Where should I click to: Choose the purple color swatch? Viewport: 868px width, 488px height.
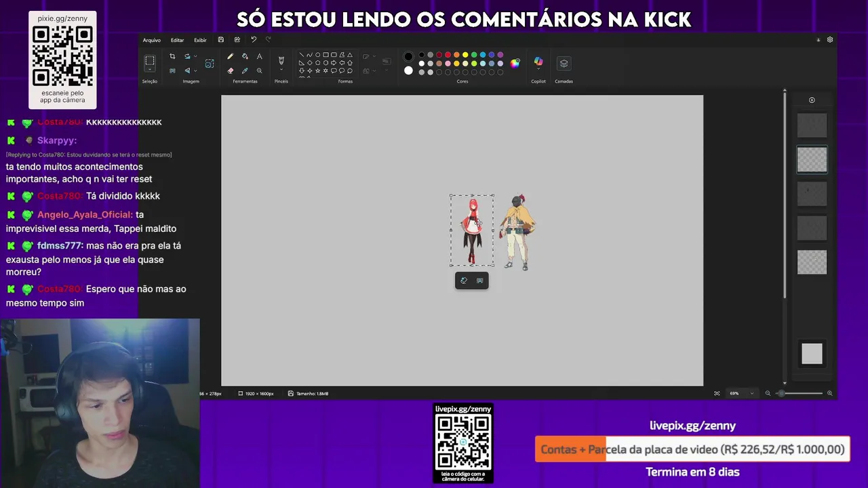click(500, 55)
